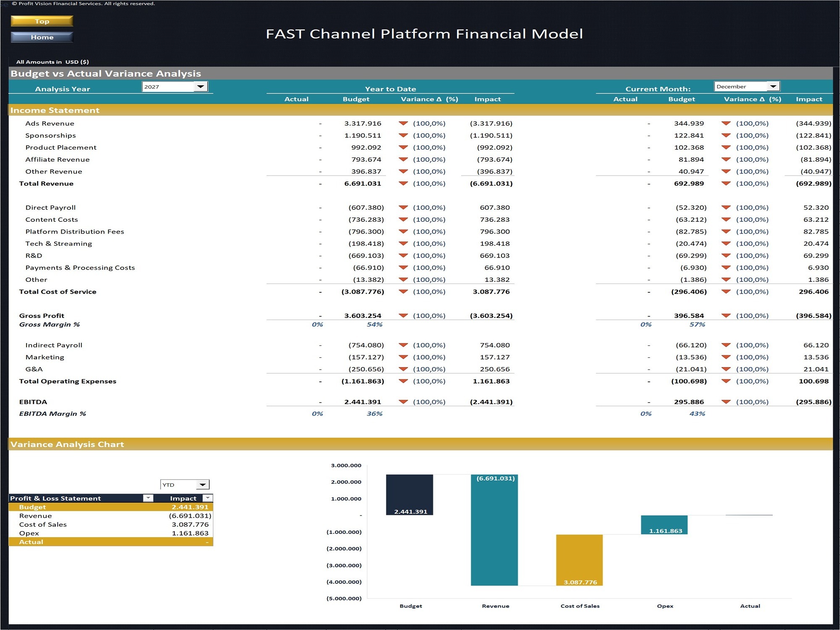Select the variance icon next to R&D YTD
Image resolution: width=840 pixels, height=630 pixels.
tap(403, 255)
